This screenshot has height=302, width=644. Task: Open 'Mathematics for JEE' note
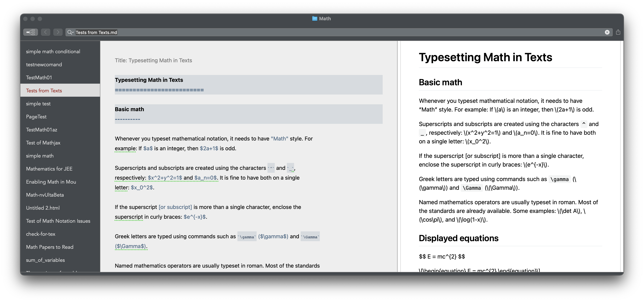click(x=49, y=169)
